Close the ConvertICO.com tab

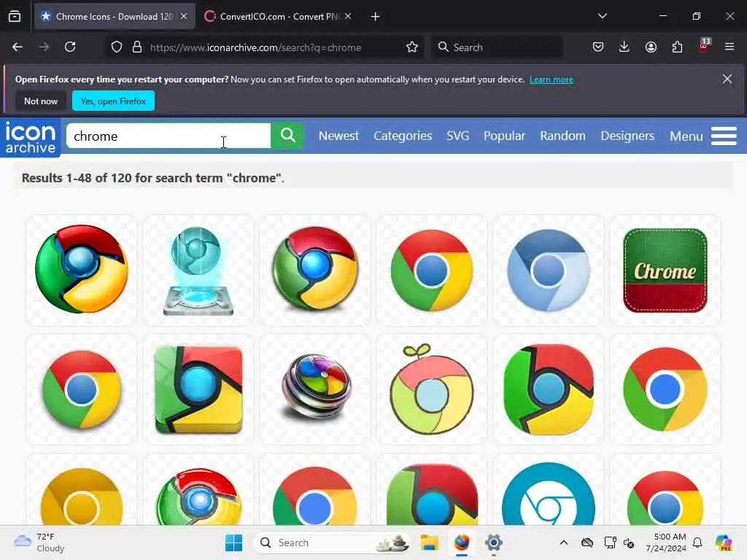(348, 16)
